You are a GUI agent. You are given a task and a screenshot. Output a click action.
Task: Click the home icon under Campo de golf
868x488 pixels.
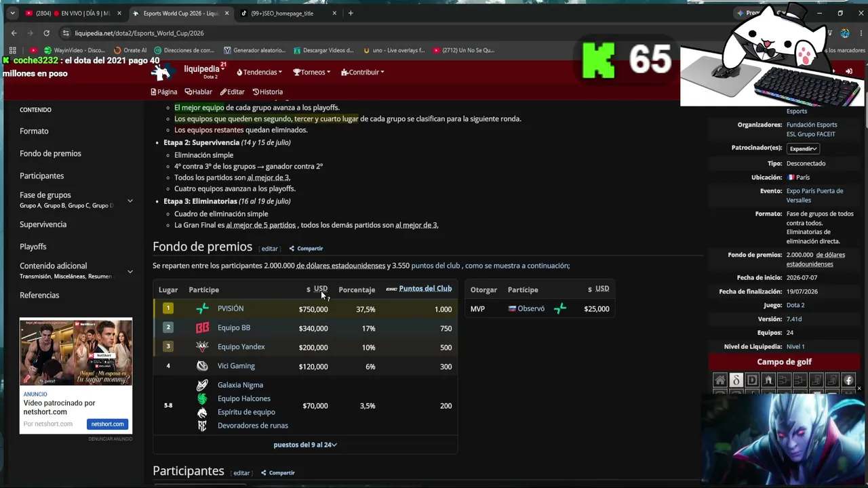(719, 380)
